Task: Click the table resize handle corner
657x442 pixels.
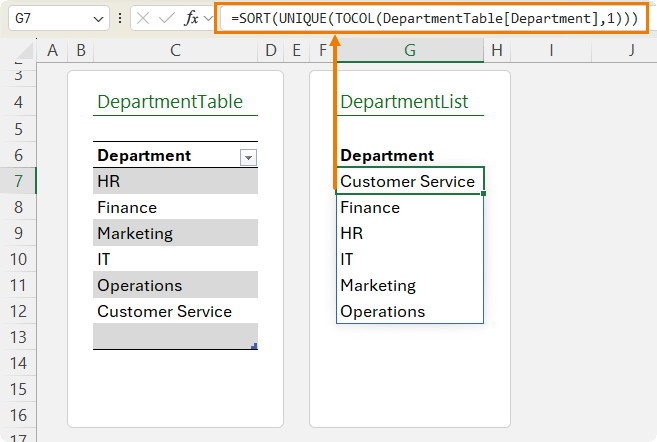Action: (x=254, y=346)
